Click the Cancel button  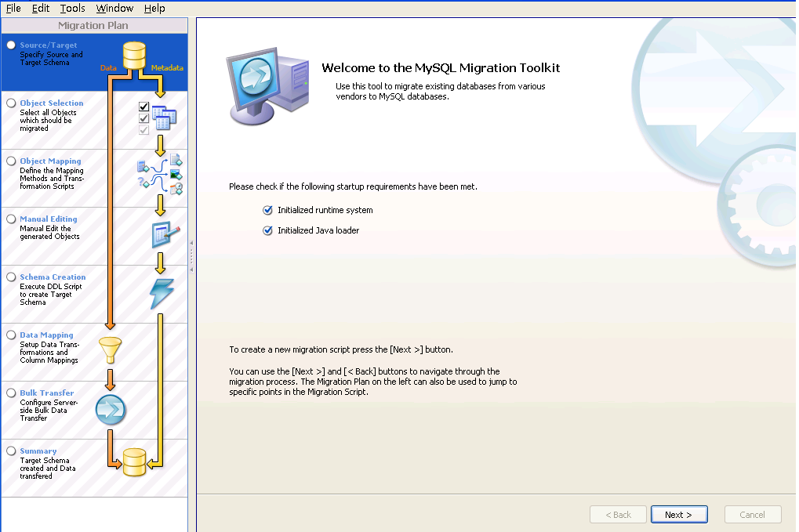point(753,514)
